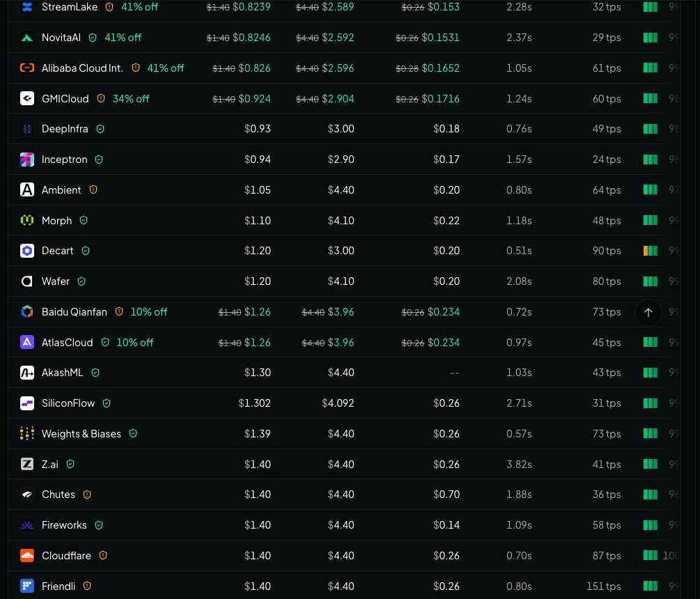The image size is (700, 599).
Task: Click the '$1.302' price for SiliconFlow
Action: pos(254,403)
